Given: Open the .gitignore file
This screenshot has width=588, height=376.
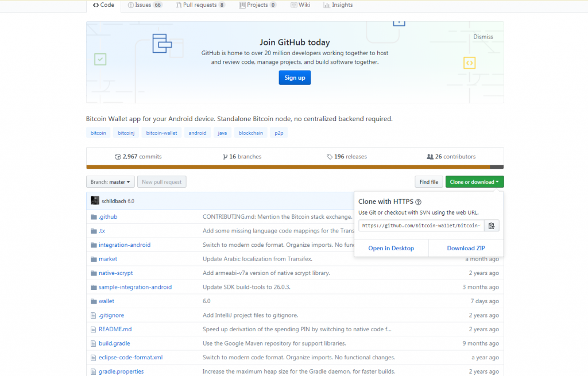Looking at the screenshot, I should click(x=111, y=315).
